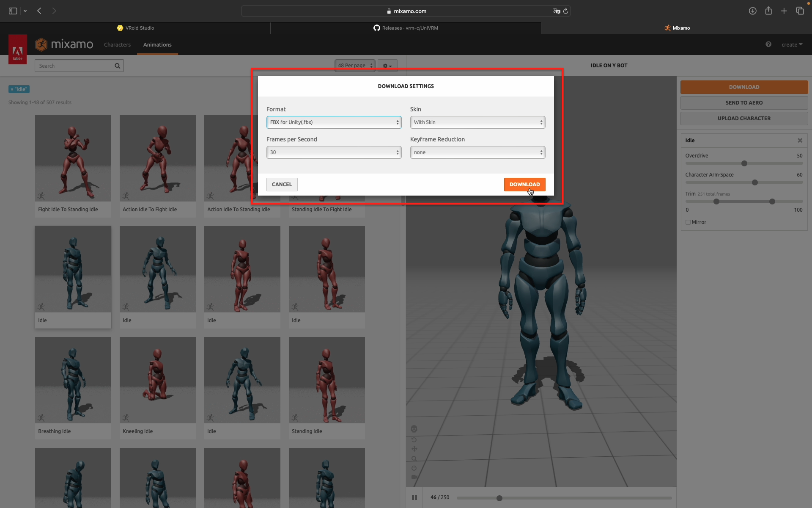Image resolution: width=812 pixels, height=508 pixels.
Task: Reload the page with the refresh icon
Action: click(565, 11)
